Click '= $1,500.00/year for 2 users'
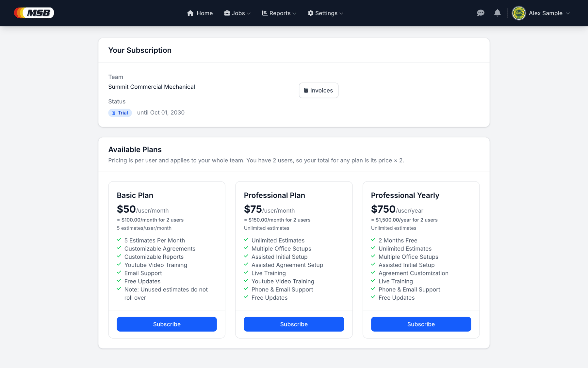The height and width of the screenshot is (368, 588). click(404, 220)
